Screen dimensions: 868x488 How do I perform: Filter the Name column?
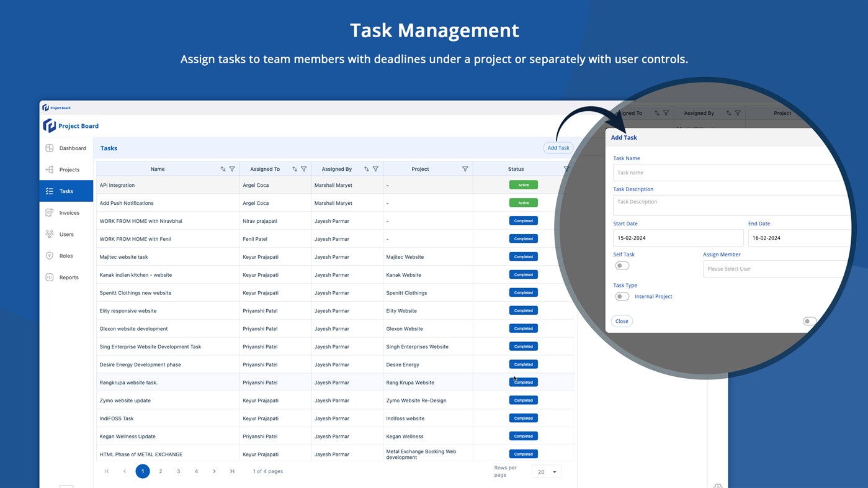[232, 169]
